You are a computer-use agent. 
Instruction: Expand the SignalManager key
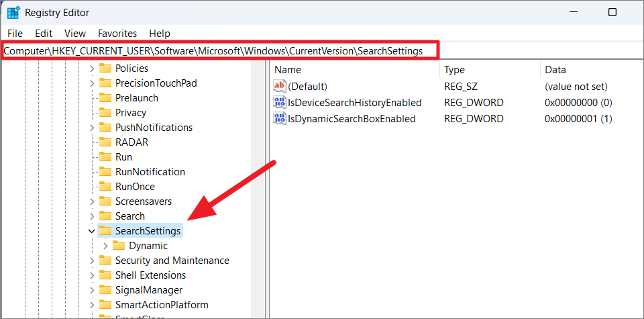pyautogui.click(x=92, y=291)
